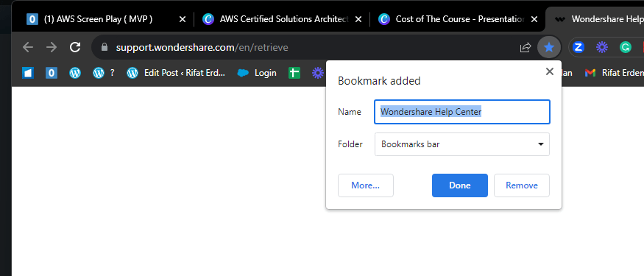Open the WordPress bookmark labeled '?'
The image size is (644, 276).
(104, 73)
